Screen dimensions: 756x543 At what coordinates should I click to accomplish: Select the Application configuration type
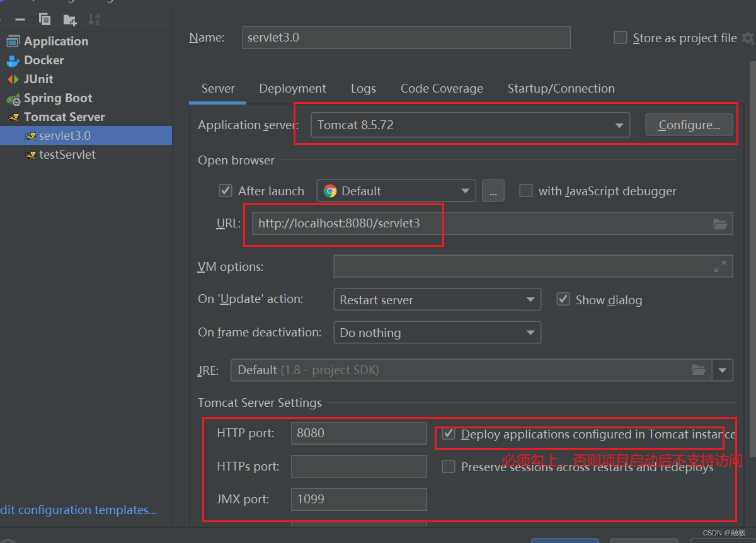[x=86, y=41]
